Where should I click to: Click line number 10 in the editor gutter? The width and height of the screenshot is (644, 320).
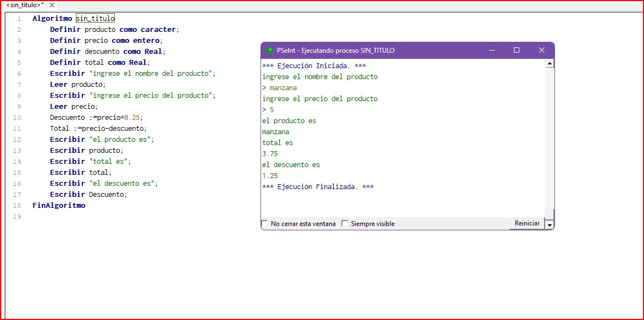coord(16,118)
